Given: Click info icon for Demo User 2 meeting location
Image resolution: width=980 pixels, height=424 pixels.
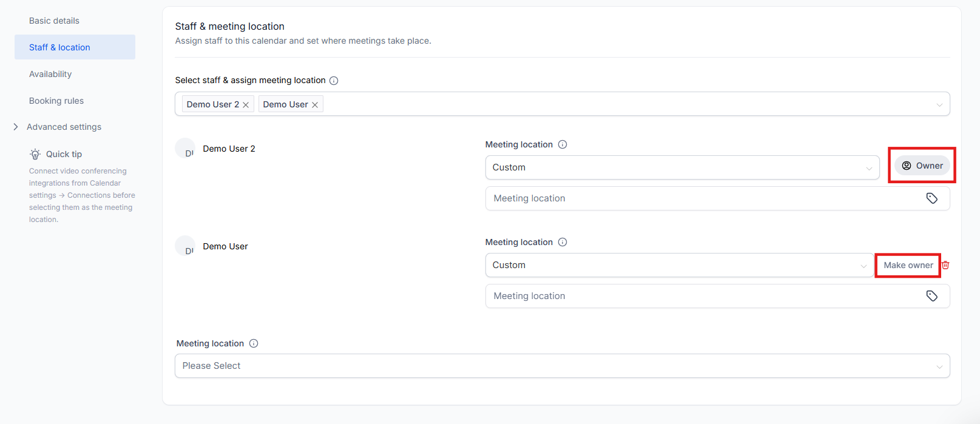Looking at the screenshot, I should pyautogui.click(x=563, y=144).
